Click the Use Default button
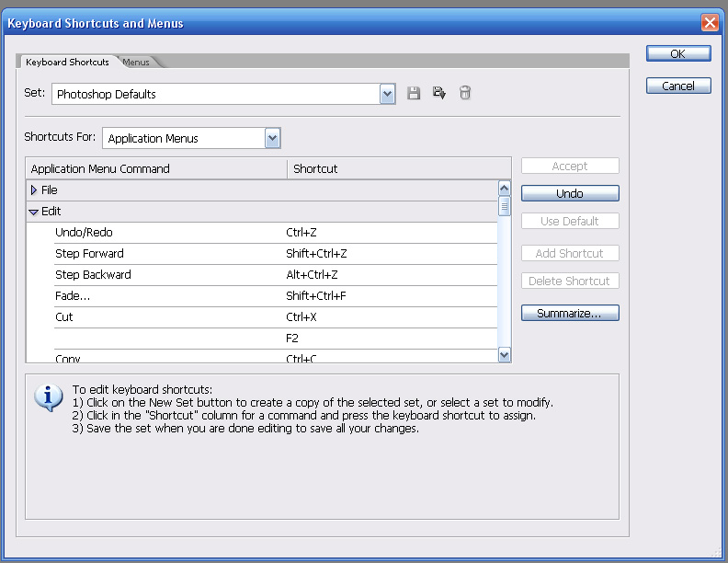728x563 pixels. coord(570,221)
